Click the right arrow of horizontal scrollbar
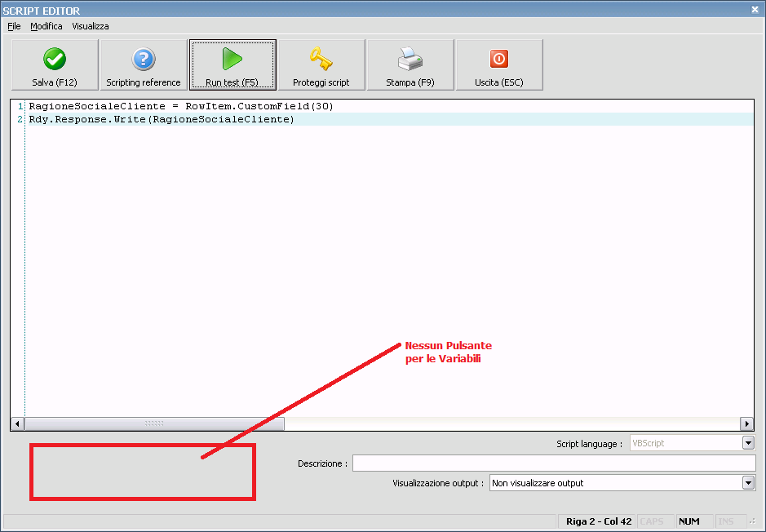Image resolution: width=766 pixels, height=532 pixels. (746, 423)
